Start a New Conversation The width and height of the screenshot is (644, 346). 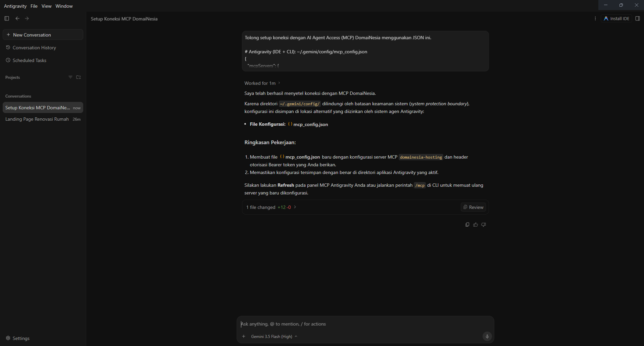[43, 35]
